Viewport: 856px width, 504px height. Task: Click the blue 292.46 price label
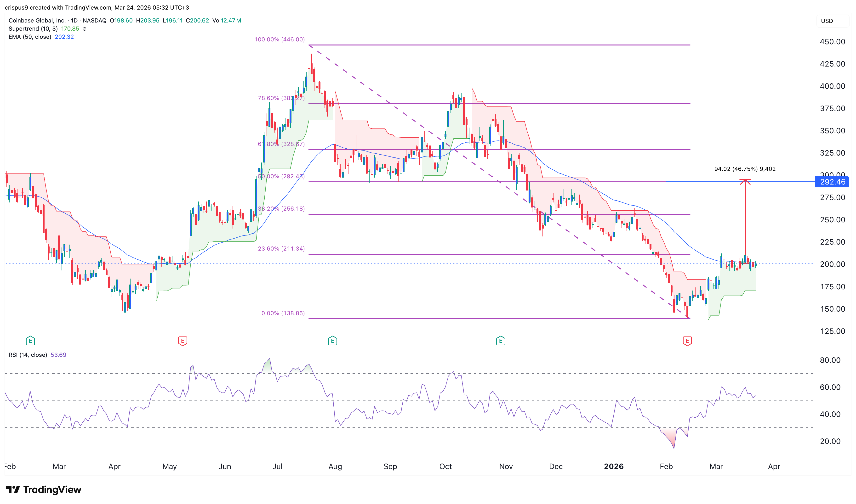(x=832, y=182)
